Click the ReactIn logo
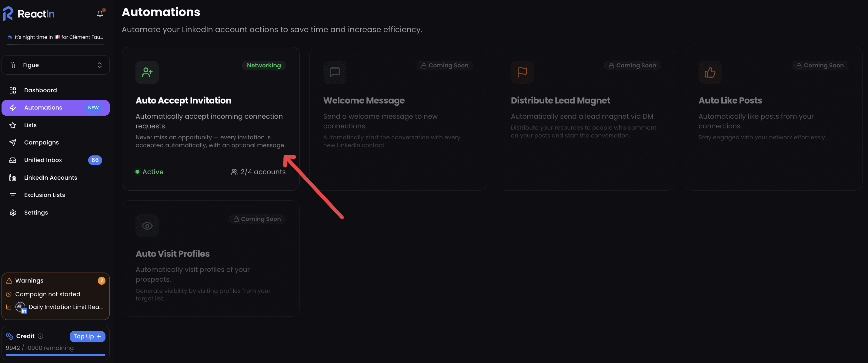 [x=29, y=13]
